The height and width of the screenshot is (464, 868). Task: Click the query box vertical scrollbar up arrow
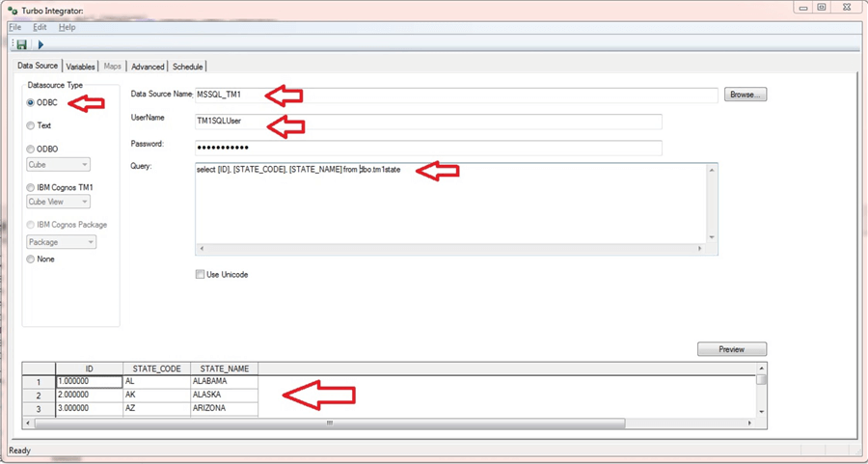click(712, 170)
